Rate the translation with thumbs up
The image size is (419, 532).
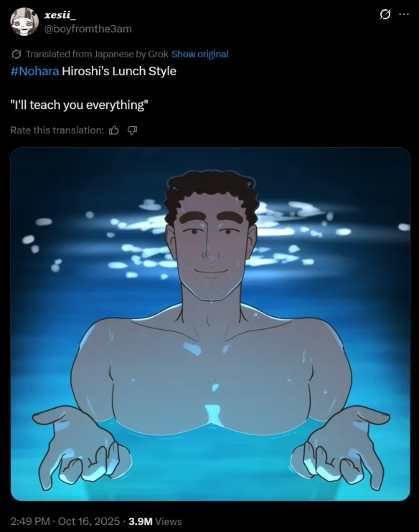tap(114, 130)
